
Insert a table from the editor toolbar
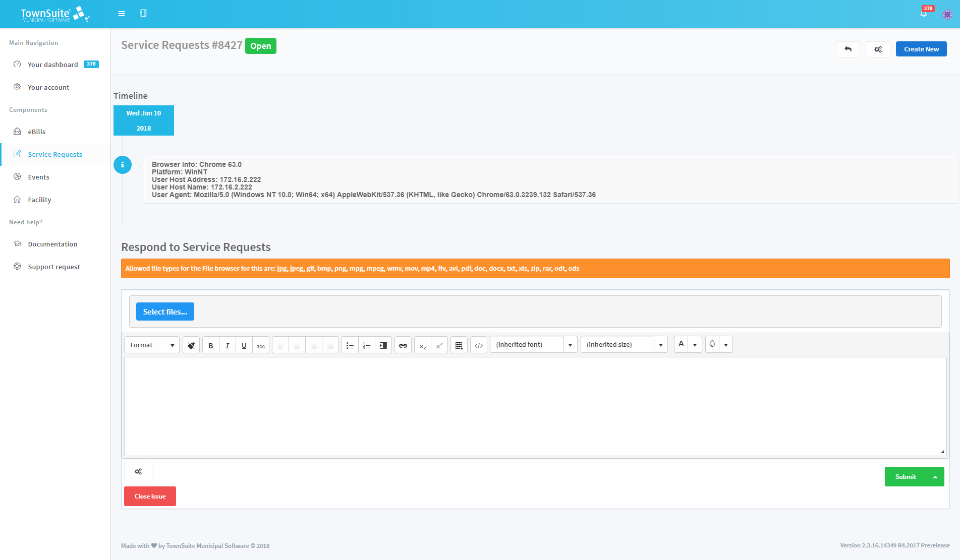click(x=459, y=345)
